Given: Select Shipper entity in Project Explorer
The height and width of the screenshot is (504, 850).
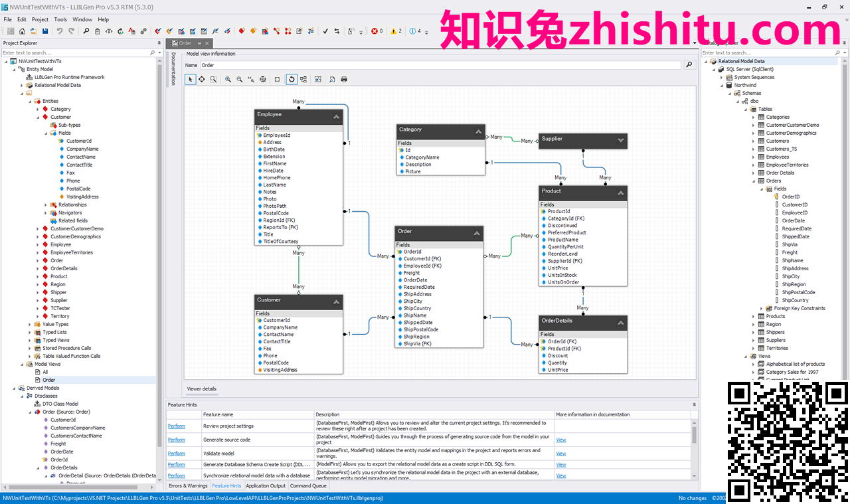Looking at the screenshot, I should pyautogui.click(x=58, y=292).
